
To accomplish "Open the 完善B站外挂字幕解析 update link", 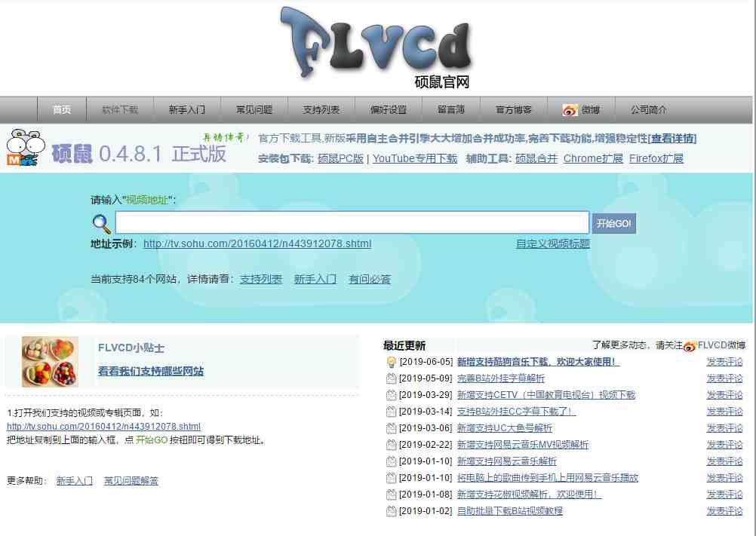I will tap(501, 378).
